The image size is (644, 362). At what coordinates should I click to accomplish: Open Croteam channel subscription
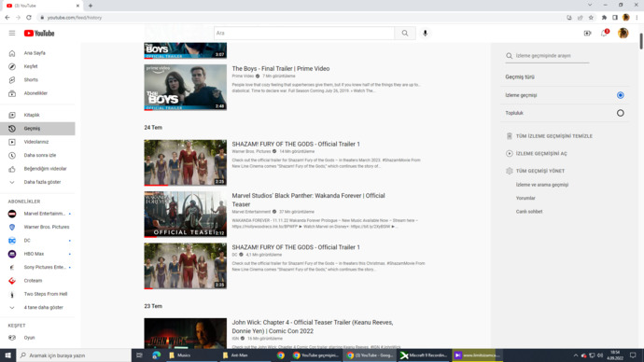point(37,281)
